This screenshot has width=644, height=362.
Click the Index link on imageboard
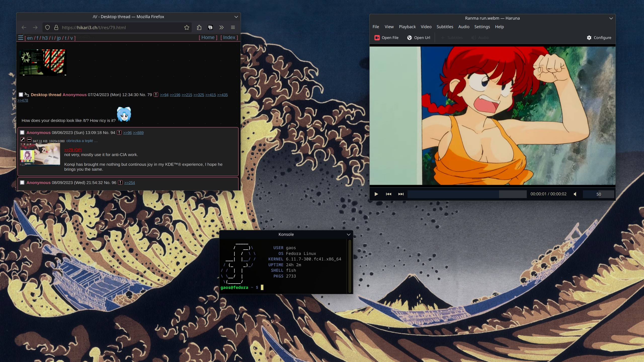(x=229, y=37)
